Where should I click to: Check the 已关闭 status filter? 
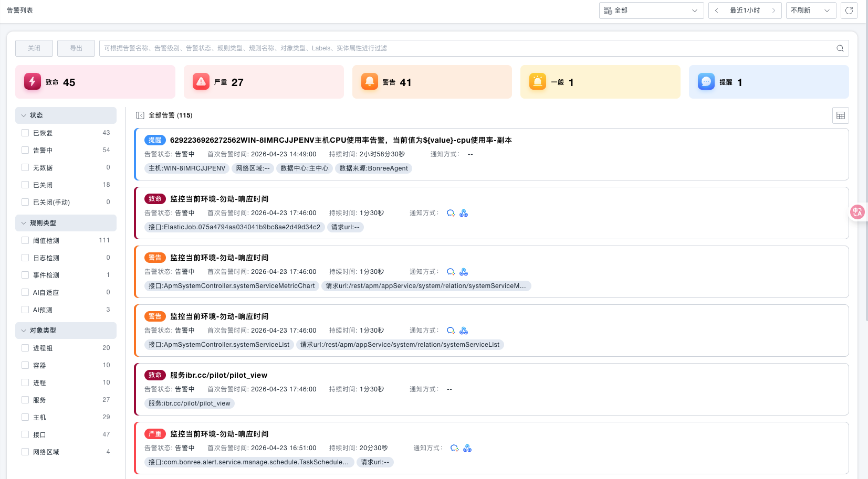(25, 185)
